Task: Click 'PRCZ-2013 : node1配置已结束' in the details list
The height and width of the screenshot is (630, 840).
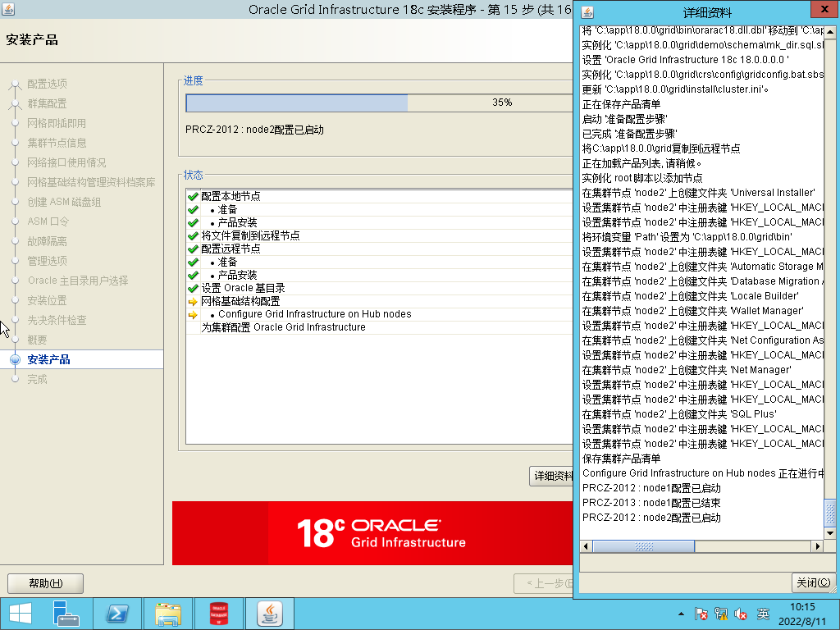Action: coord(651,503)
